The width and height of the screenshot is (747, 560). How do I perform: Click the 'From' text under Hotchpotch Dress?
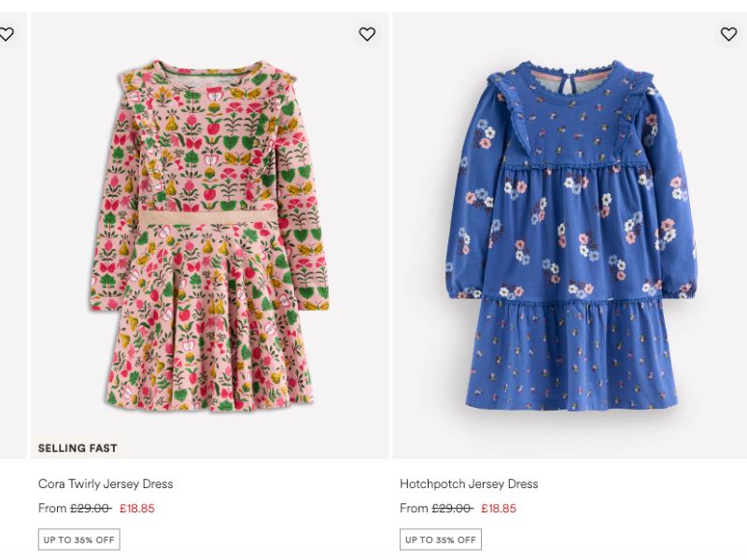pos(414,509)
